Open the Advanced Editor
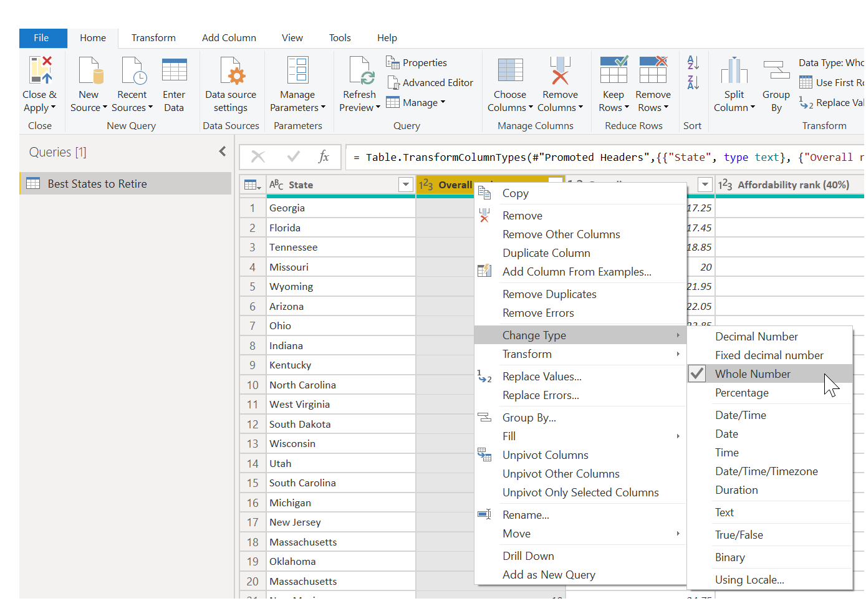Image resolution: width=866 pixels, height=616 pixels. coord(430,82)
